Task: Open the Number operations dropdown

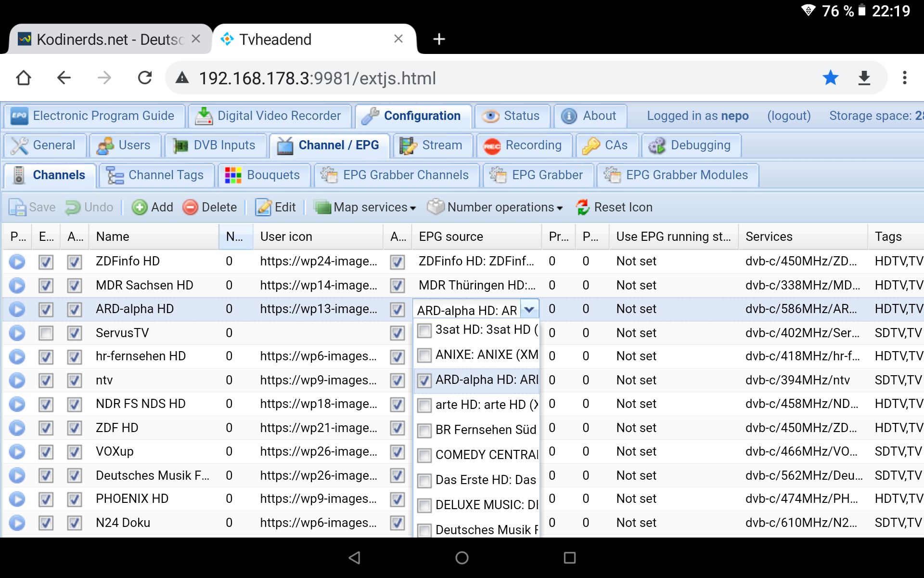Action: click(x=495, y=207)
